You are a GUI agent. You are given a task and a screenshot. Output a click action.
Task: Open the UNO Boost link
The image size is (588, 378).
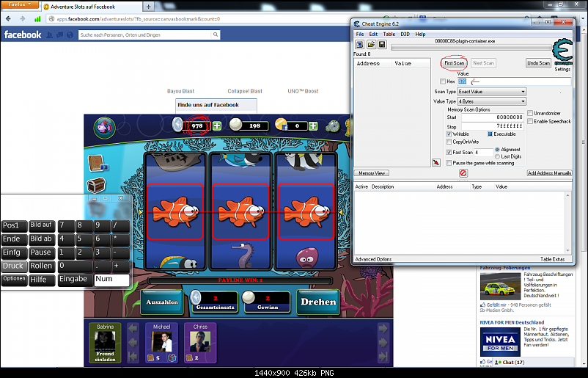303,91
